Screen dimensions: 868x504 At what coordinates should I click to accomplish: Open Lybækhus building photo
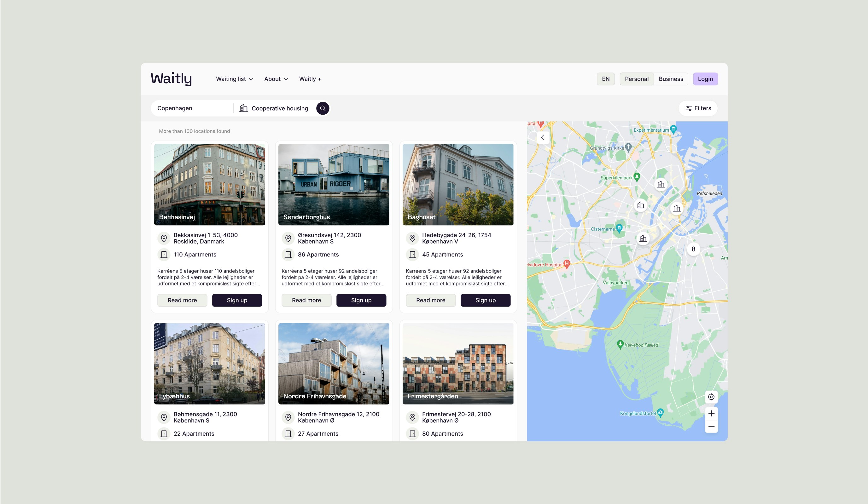pos(209,364)
